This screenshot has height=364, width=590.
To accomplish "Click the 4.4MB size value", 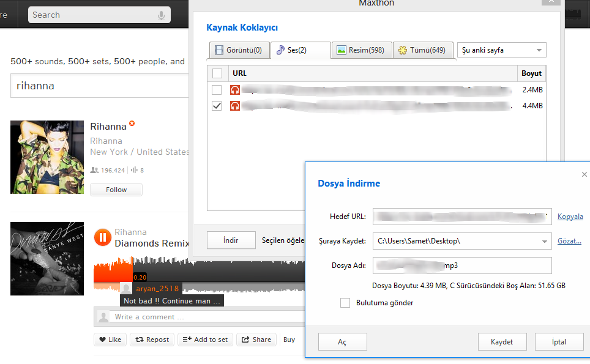I will [x=532, y=106].
